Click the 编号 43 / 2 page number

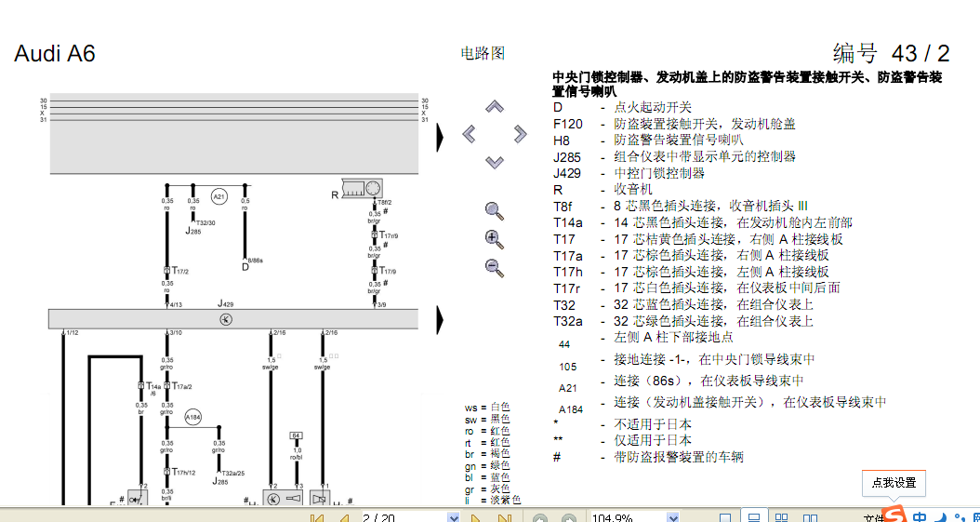892,53
